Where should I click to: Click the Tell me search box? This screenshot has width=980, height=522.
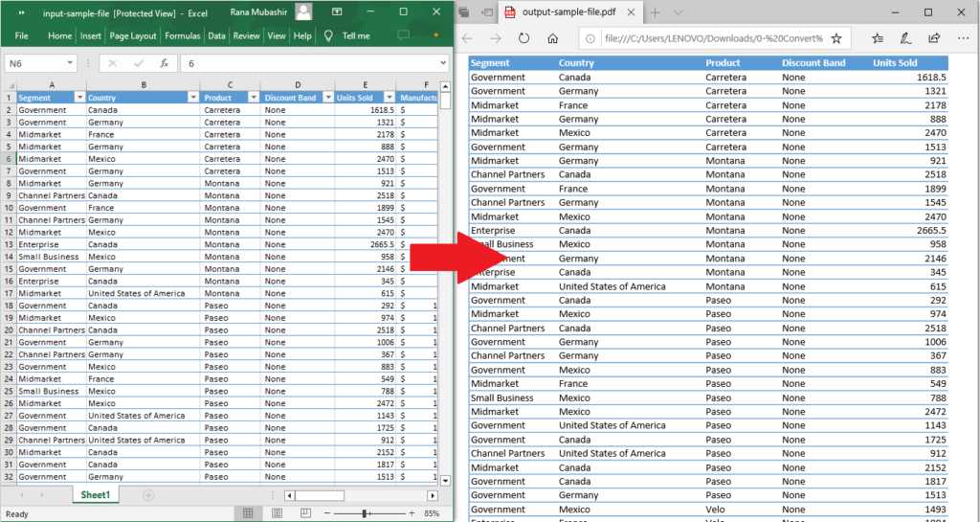pos(355,35)
